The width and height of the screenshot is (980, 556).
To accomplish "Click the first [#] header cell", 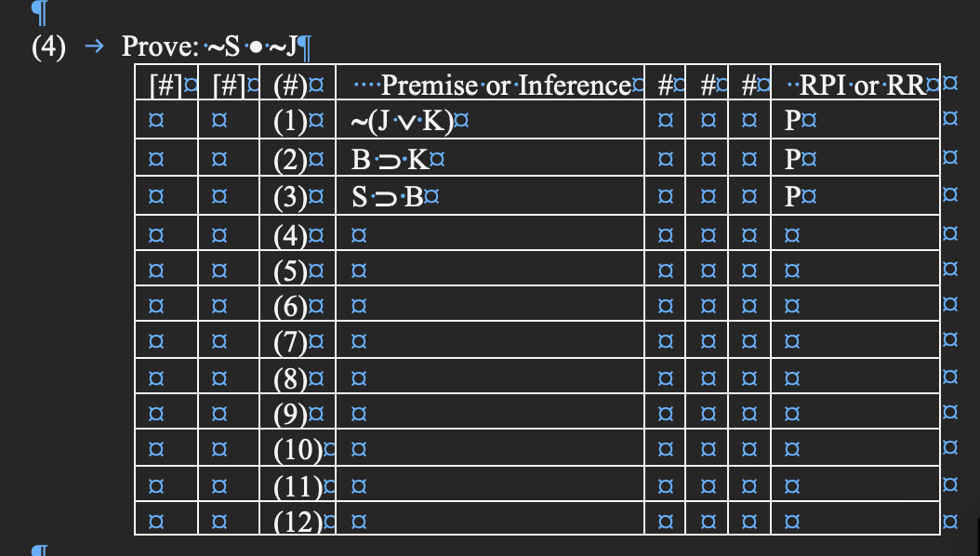I will [166, 83].
